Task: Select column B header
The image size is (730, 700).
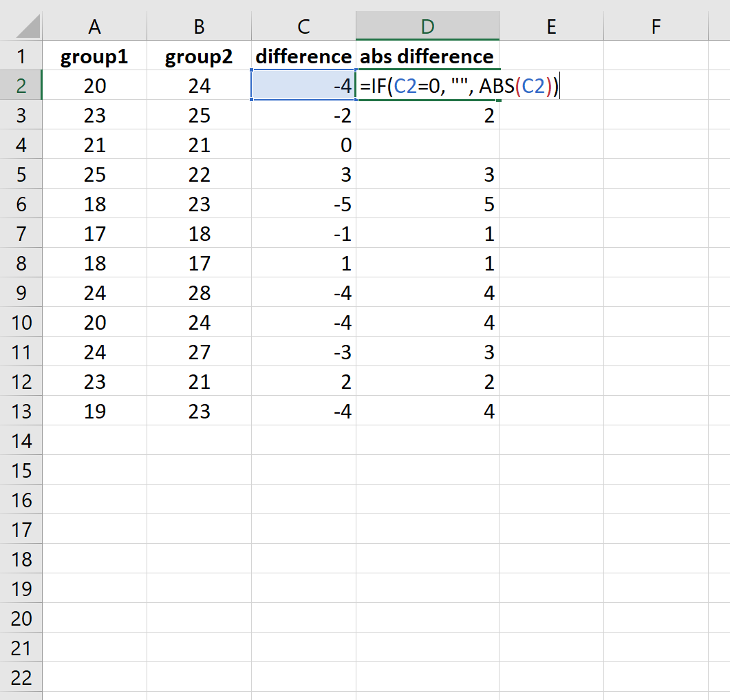Action: 199,25
